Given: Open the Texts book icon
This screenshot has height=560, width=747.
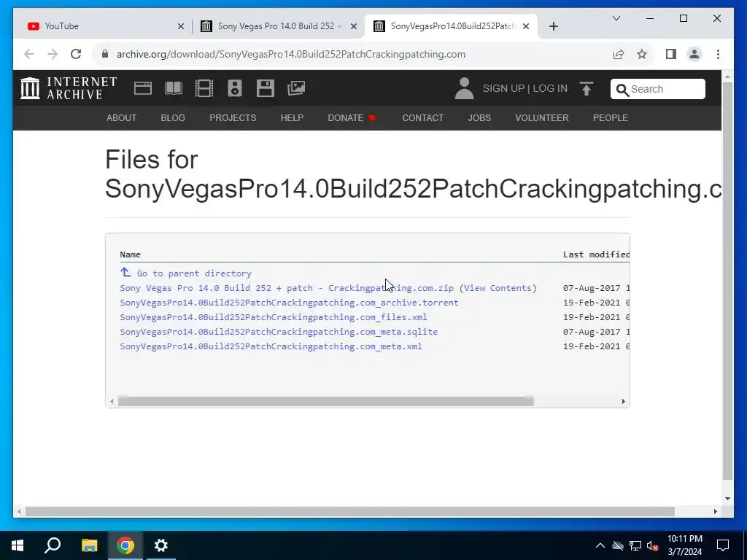Looking at the screenshot, I should (174, 88).
